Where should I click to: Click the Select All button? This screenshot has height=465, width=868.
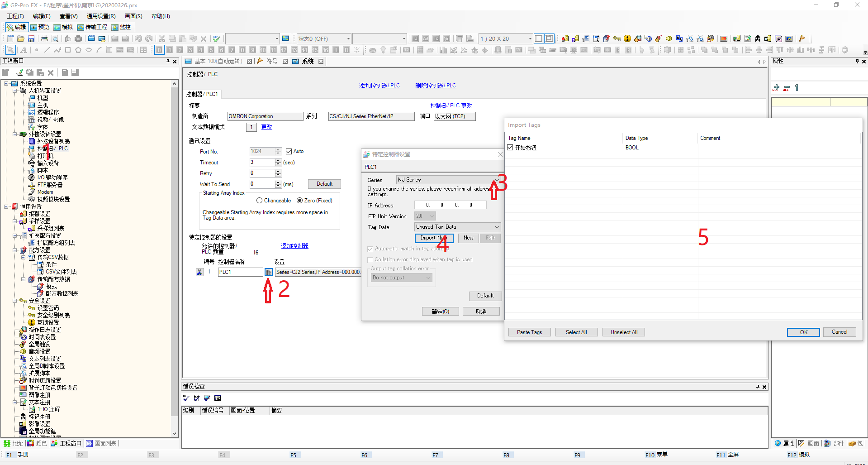pyautogui.click(x=576, y=332)
